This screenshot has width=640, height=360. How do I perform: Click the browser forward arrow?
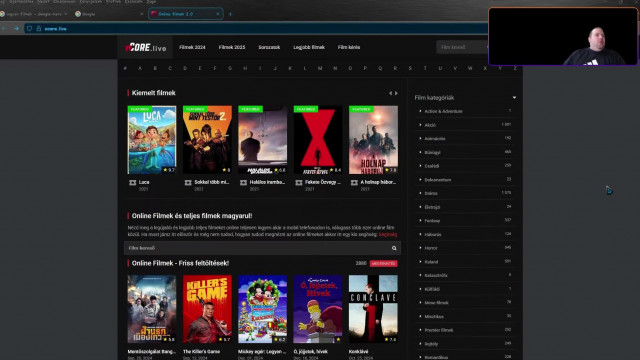[16, 29]
